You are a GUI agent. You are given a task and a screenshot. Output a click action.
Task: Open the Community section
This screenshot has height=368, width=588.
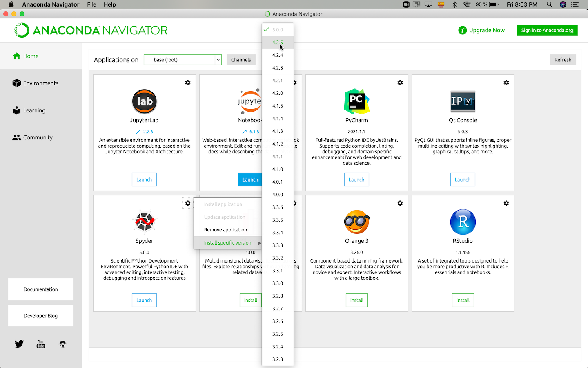[17, 137]
